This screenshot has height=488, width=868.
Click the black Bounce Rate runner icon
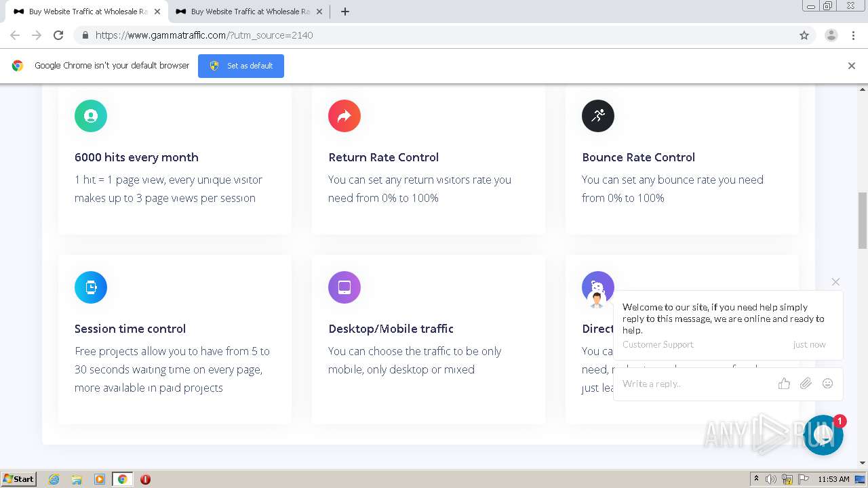pyautogui.click(x=598, y=116)
